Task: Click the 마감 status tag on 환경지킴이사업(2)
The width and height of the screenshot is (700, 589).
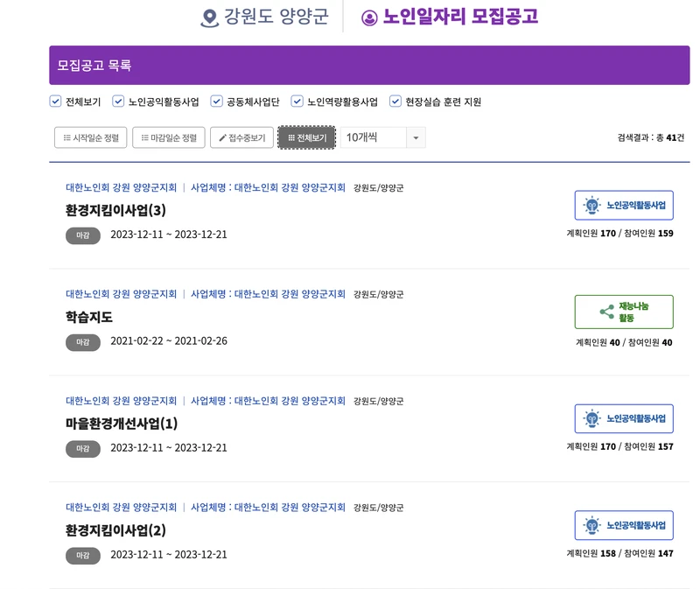Action: [x=83, y=554]
